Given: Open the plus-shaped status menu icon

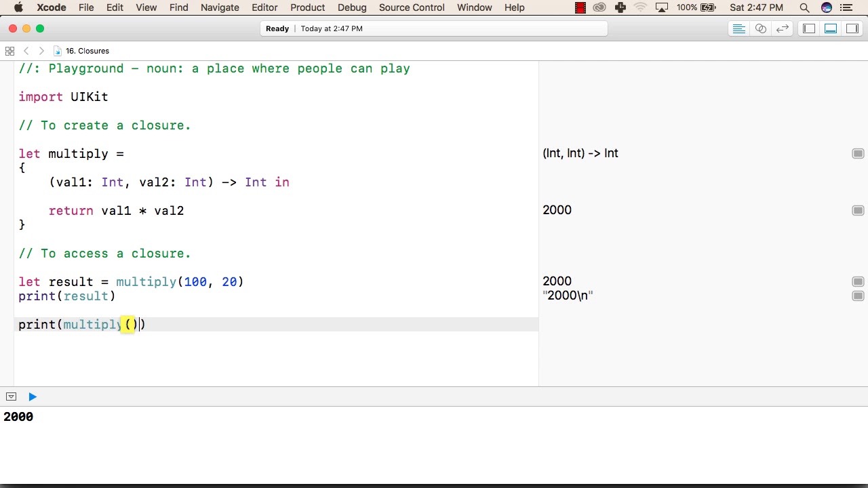Looking at the screenshot, I should (x=620, y=7).
